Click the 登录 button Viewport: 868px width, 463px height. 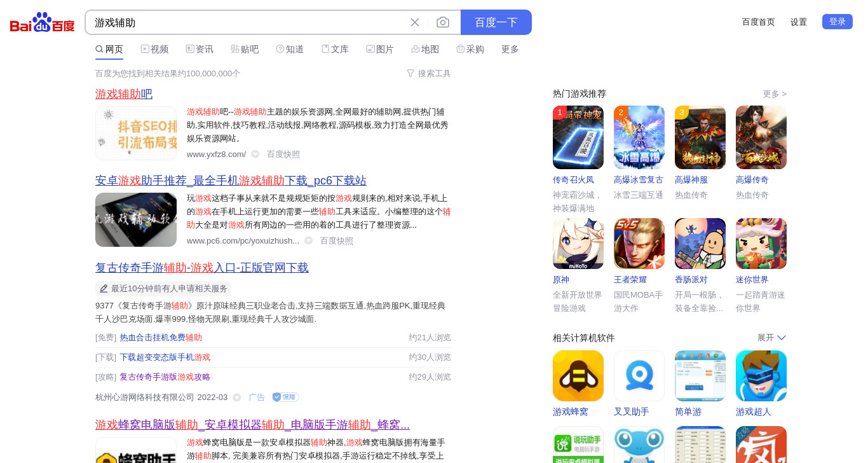(x=837, y=22)
